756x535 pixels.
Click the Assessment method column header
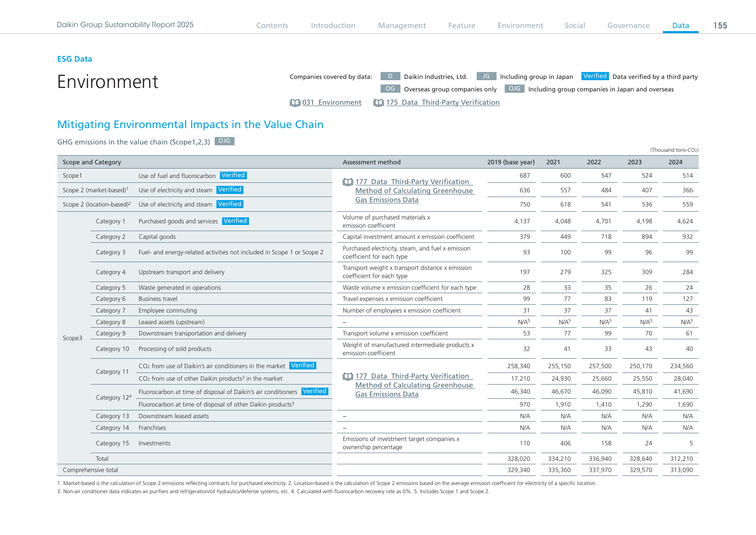click(x=372, y=162)
